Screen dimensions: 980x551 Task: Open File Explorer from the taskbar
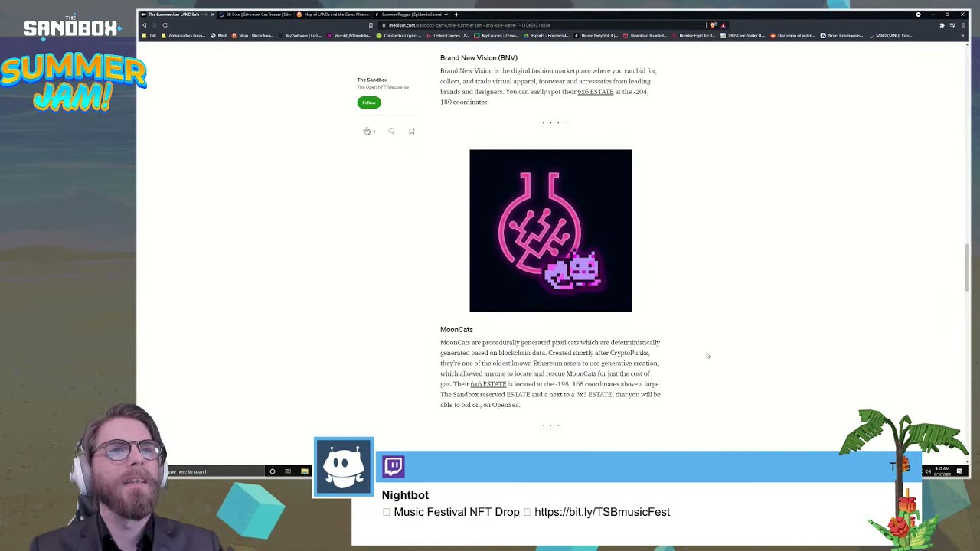[304, 471]
